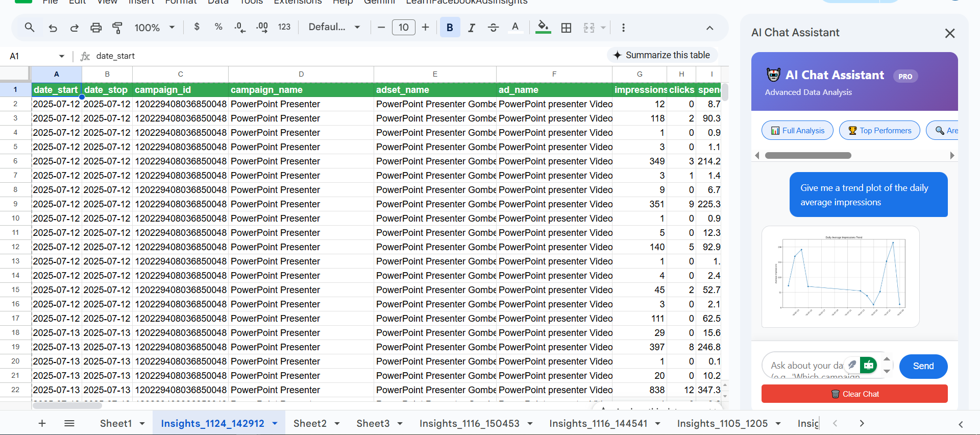This screenshot has height=435, width=980.
Task: Toggle italic formatting
Action: (472, 28)
